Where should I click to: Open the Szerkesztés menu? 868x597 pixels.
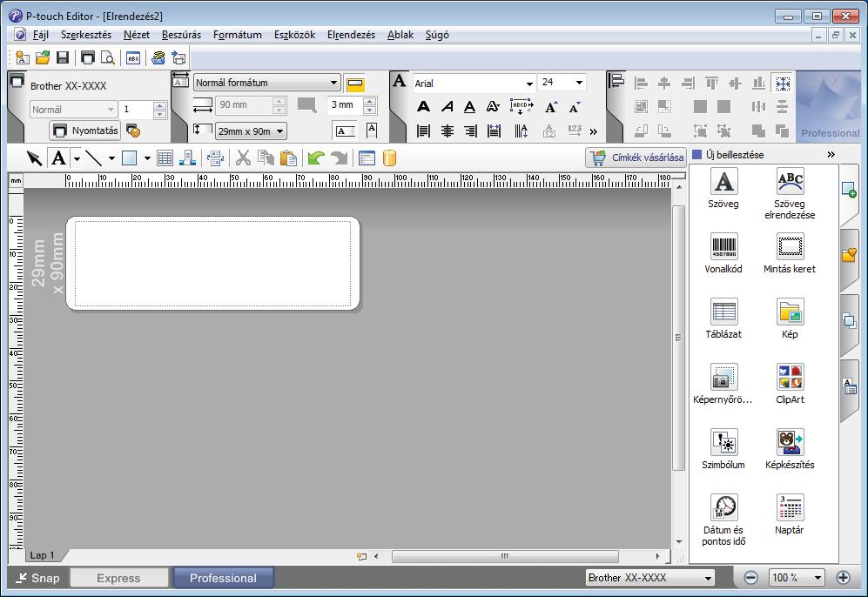tap(86, 35)
